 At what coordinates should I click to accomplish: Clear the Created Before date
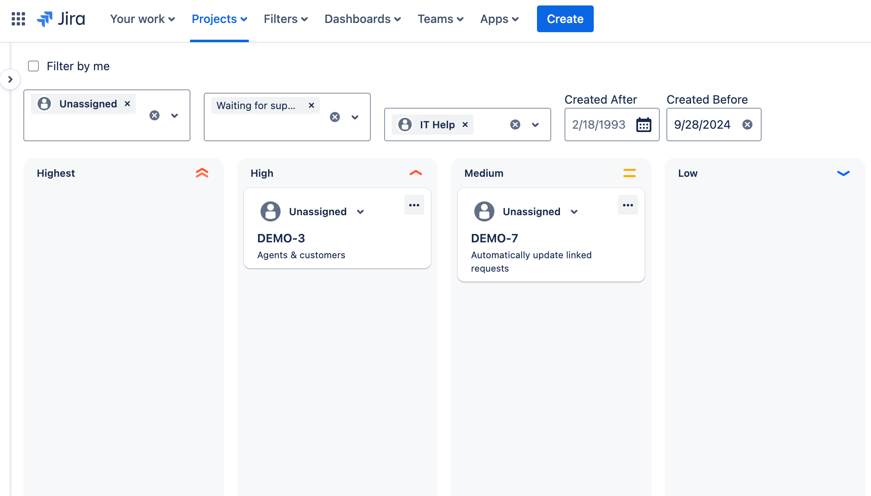[x=747, y=125]
